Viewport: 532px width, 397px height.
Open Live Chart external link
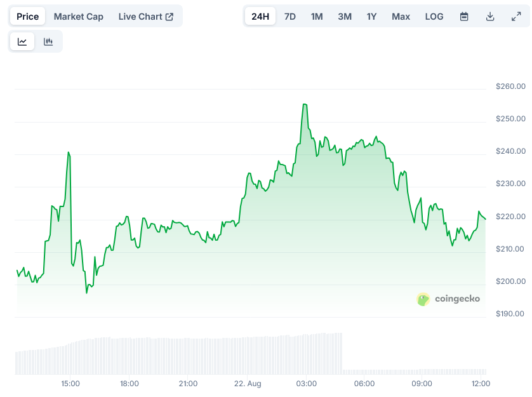tap(146, 17)
